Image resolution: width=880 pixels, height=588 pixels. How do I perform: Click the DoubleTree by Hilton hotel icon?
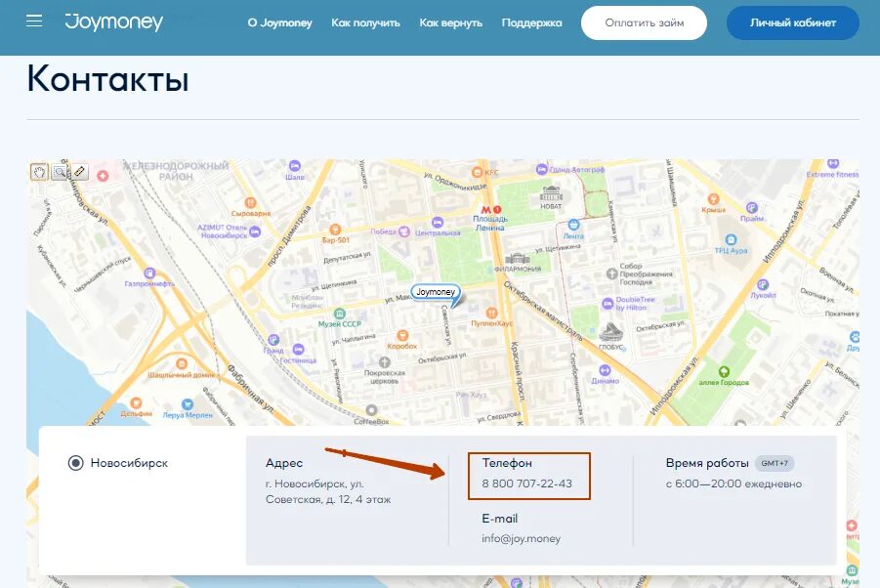(608, 304)
